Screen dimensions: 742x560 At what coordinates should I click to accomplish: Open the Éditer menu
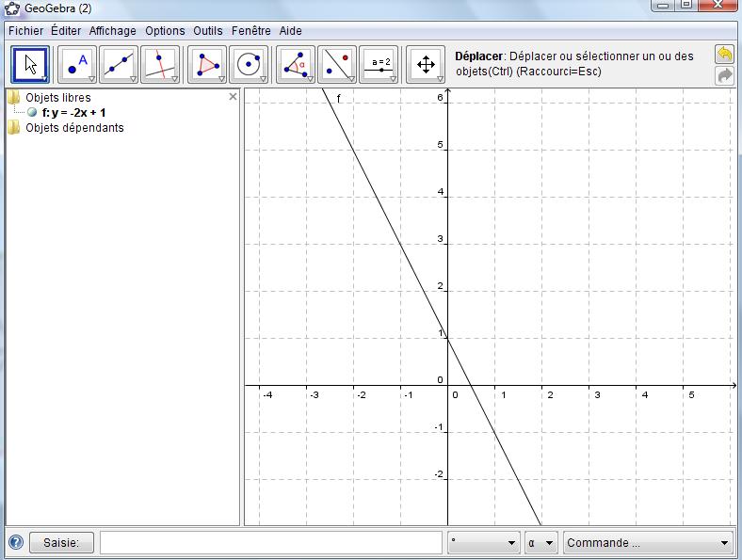(x=66, y=31)
